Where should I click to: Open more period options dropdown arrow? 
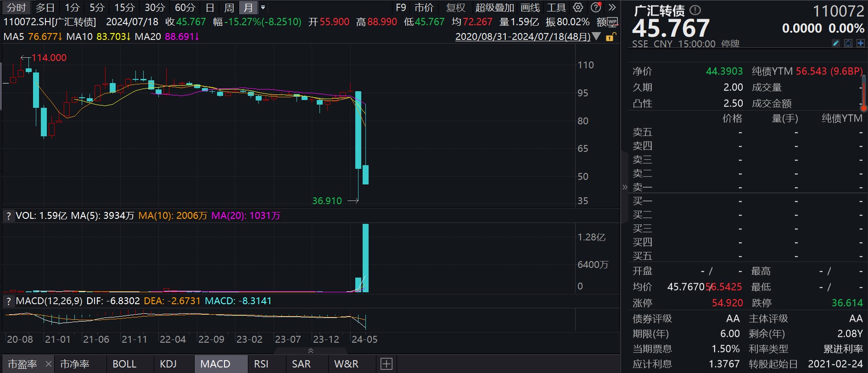click(x=263, y=7)
